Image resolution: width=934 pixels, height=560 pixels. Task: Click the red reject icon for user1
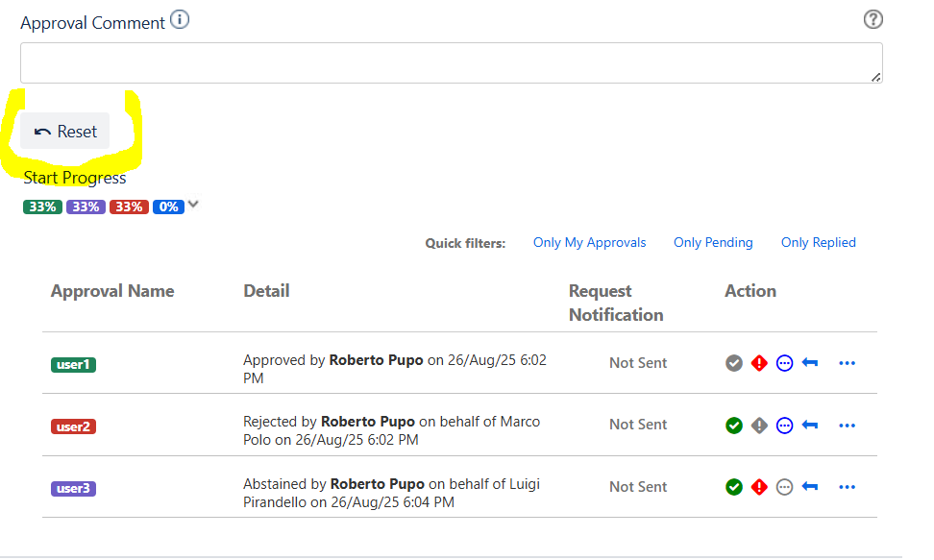click(x=759, y=363)
